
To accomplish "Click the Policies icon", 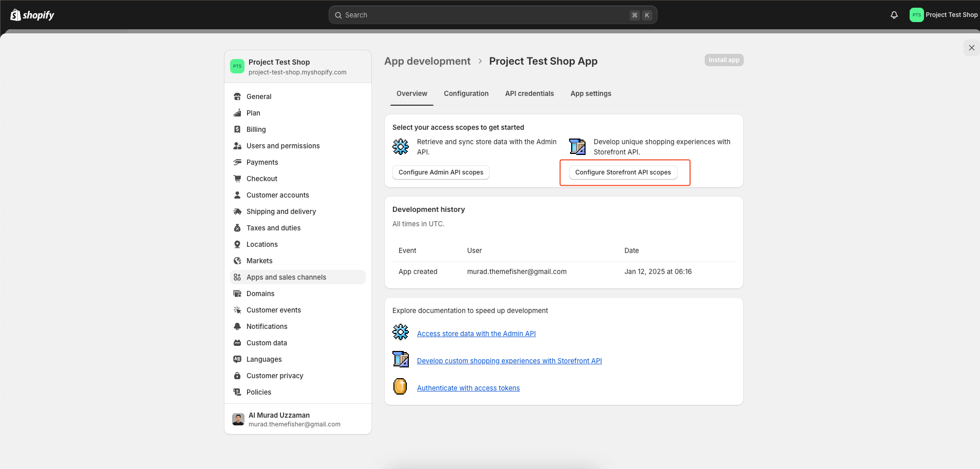I will click(x=237, y=392).
